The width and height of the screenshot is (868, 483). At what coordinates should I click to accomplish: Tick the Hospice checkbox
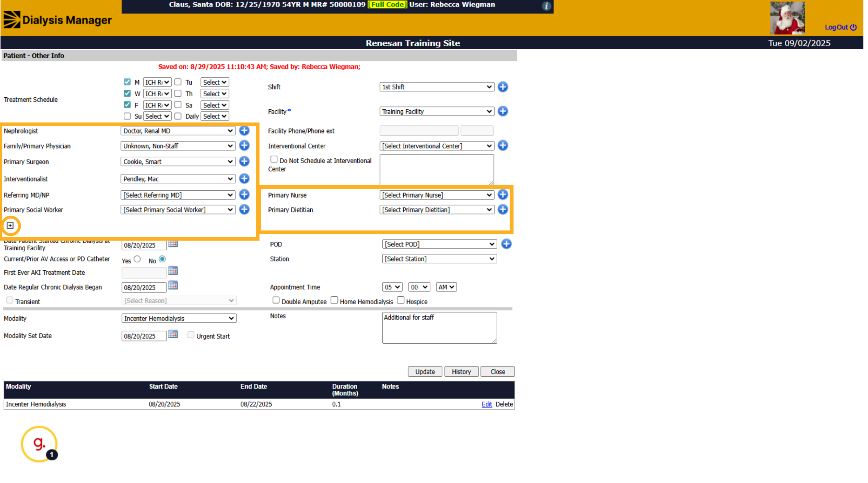(401, 300)
